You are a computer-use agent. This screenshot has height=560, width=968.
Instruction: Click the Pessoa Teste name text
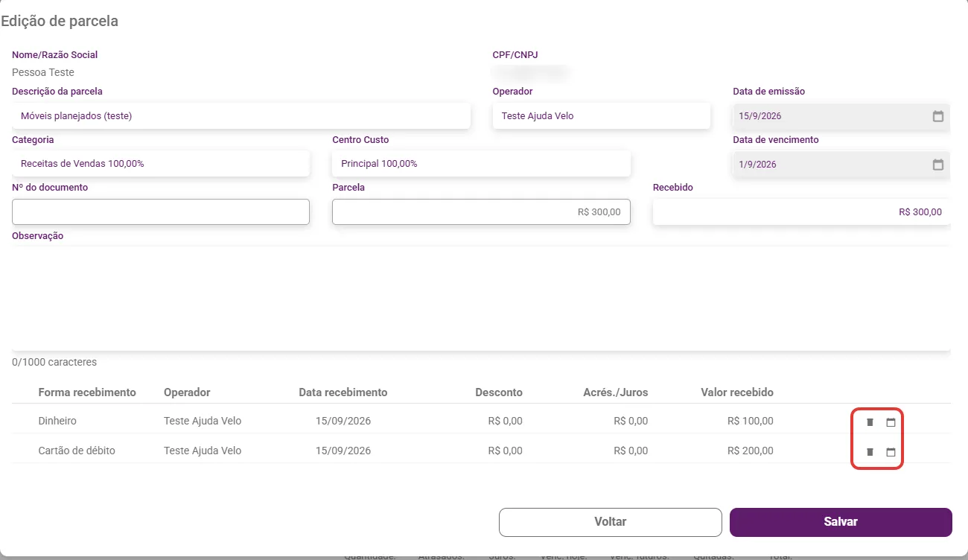[43, 72]
